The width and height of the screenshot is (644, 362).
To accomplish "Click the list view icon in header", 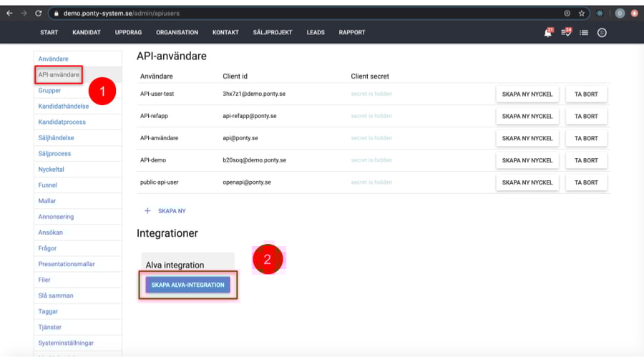I will (x=584, y=32).
